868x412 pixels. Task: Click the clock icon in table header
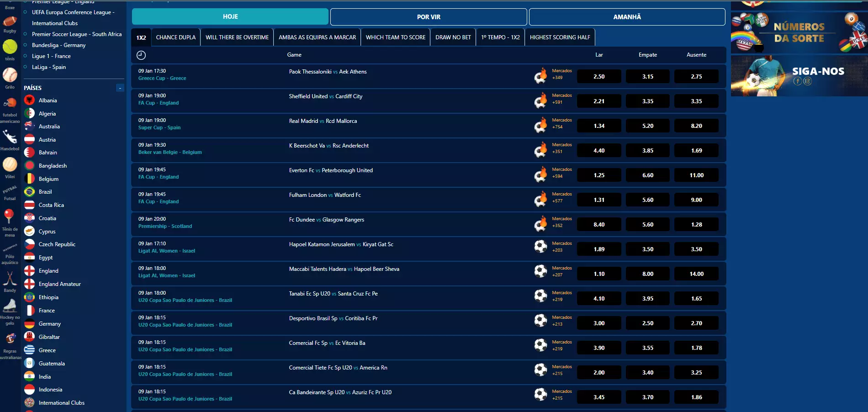pos(141,55)
